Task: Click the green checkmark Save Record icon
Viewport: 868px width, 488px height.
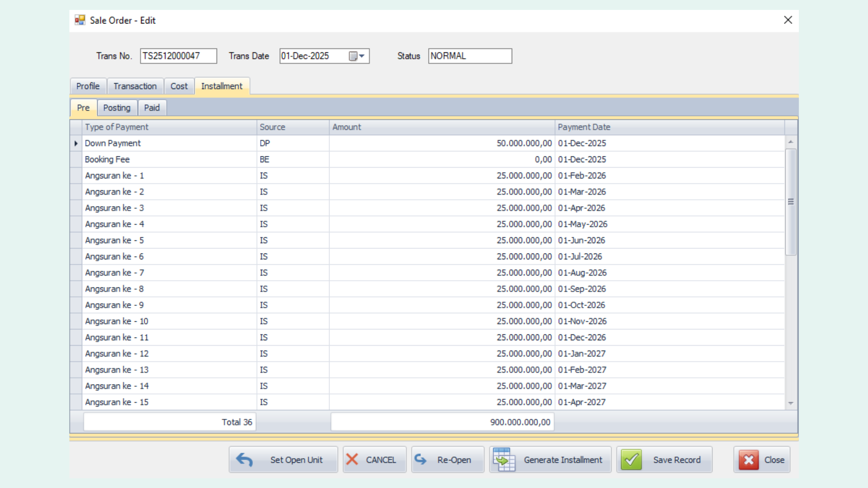Action: [631, 460]
